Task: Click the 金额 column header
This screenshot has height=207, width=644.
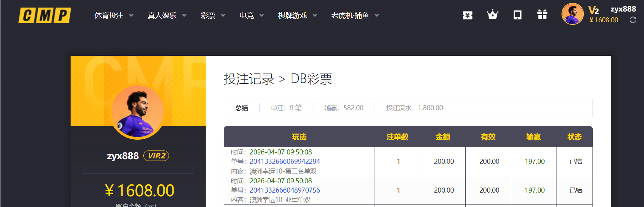Action: tap(443, 137)
